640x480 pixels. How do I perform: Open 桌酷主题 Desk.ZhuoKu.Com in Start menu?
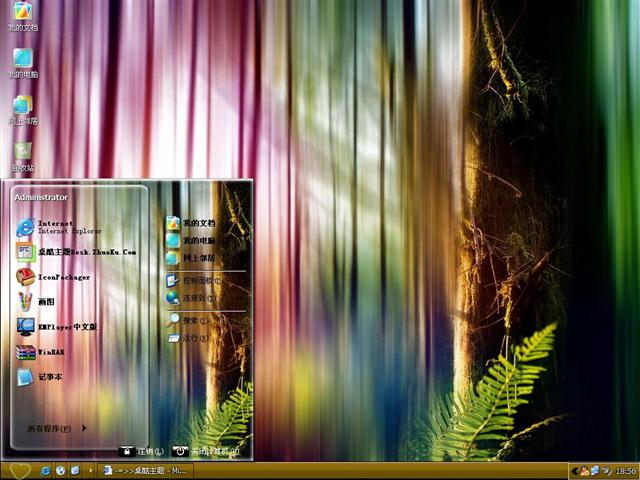(x=76, y=252)
